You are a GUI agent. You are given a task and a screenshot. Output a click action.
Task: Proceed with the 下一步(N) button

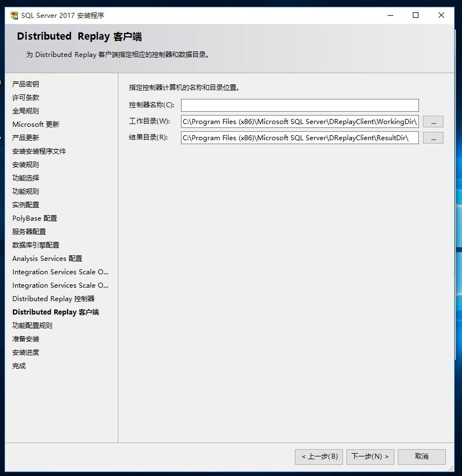(370, 456)
